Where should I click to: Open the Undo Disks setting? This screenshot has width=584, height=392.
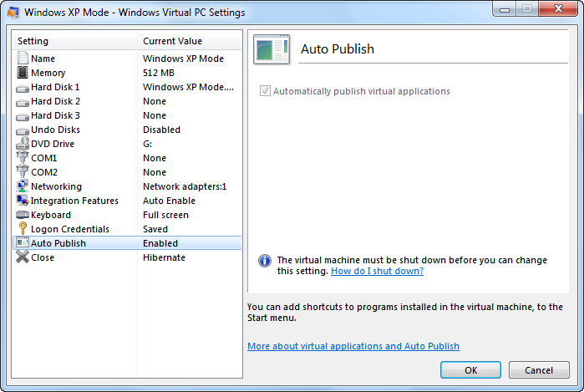[x=127, y=130]
